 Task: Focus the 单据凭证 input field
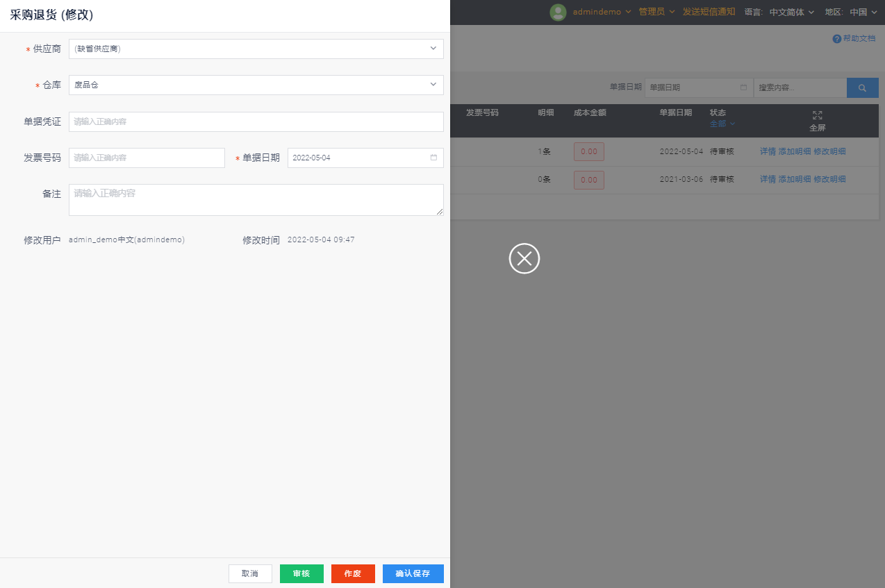coord(256,121)
